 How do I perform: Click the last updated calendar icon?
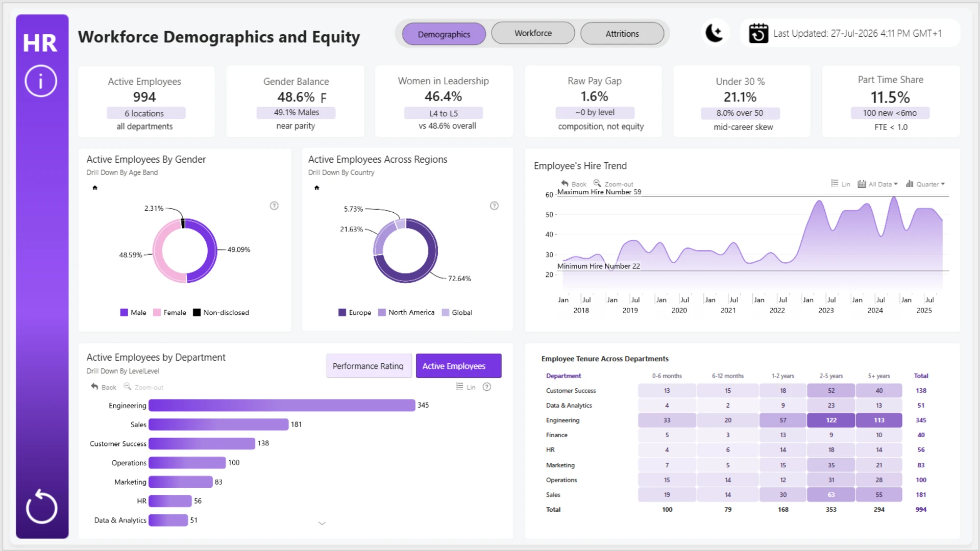coord(758,33)
